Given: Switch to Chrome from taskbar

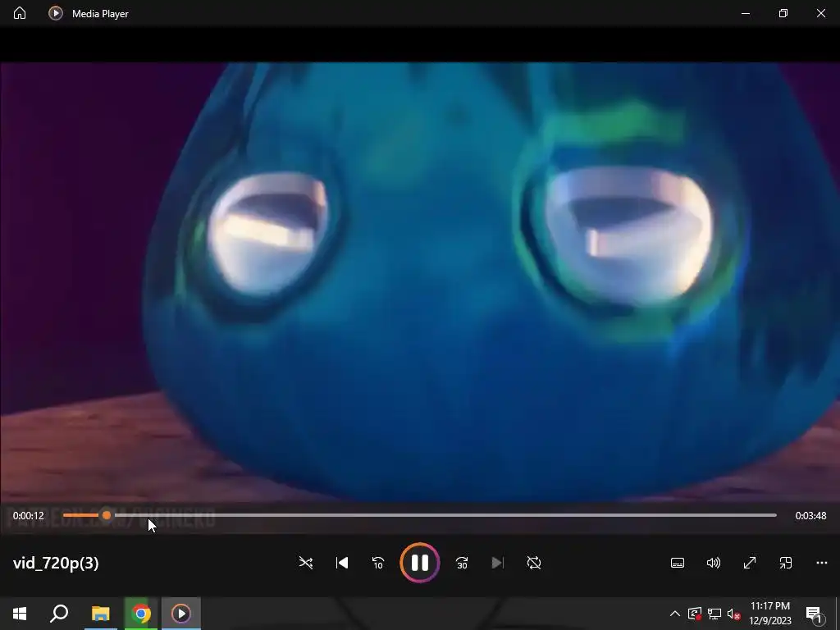Looking at the screenshot, I should [x=141, y=614].
